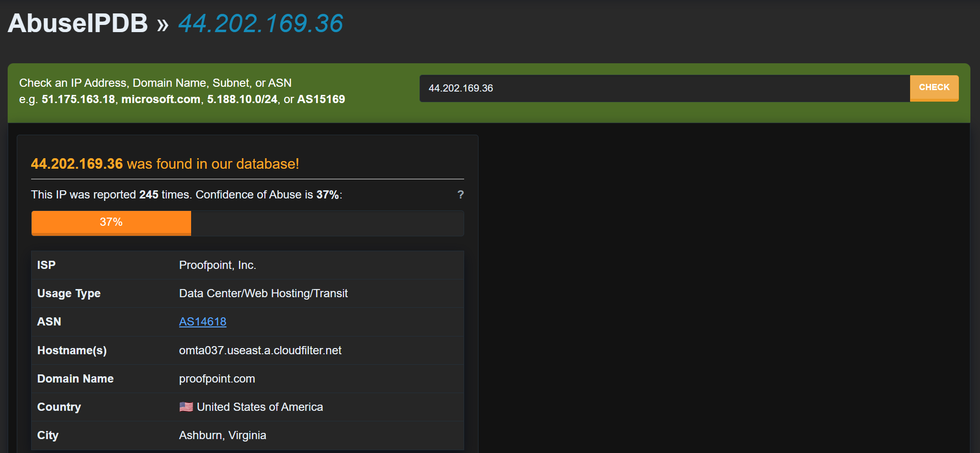
Task: Click the AS15169 example text
Action: click(x=321, y=99)
